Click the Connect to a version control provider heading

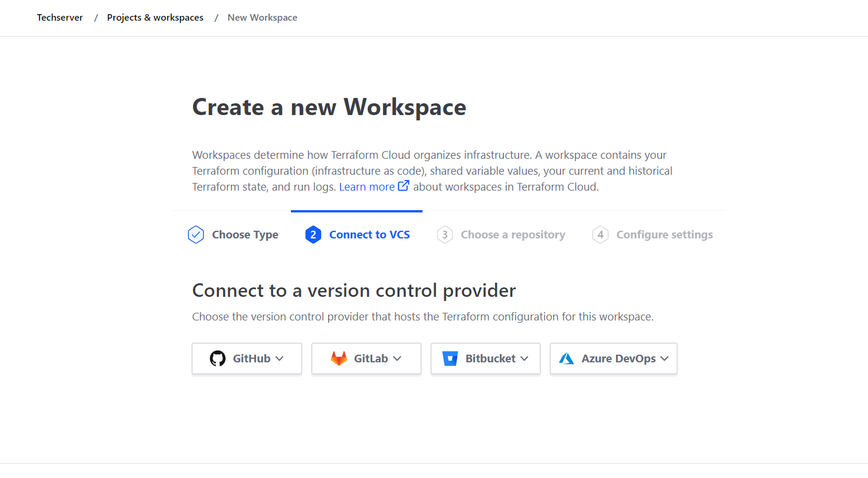(354, 290)
